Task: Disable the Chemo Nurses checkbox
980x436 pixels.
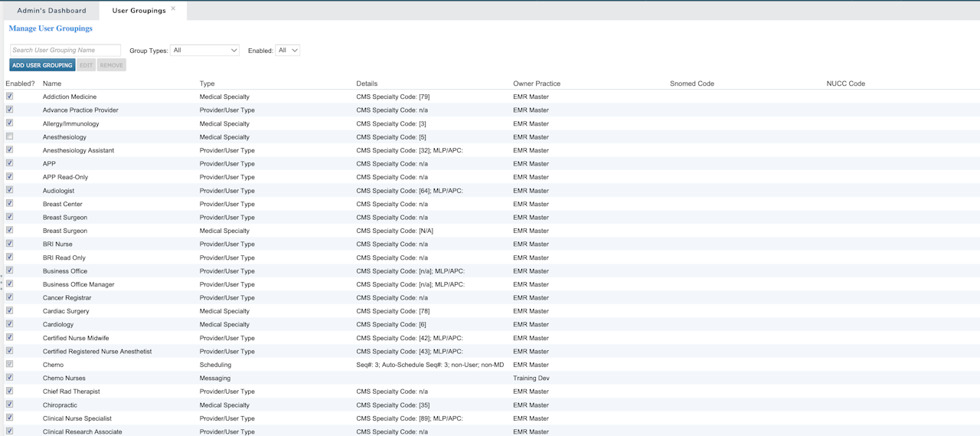Action: tap(10, 378)
